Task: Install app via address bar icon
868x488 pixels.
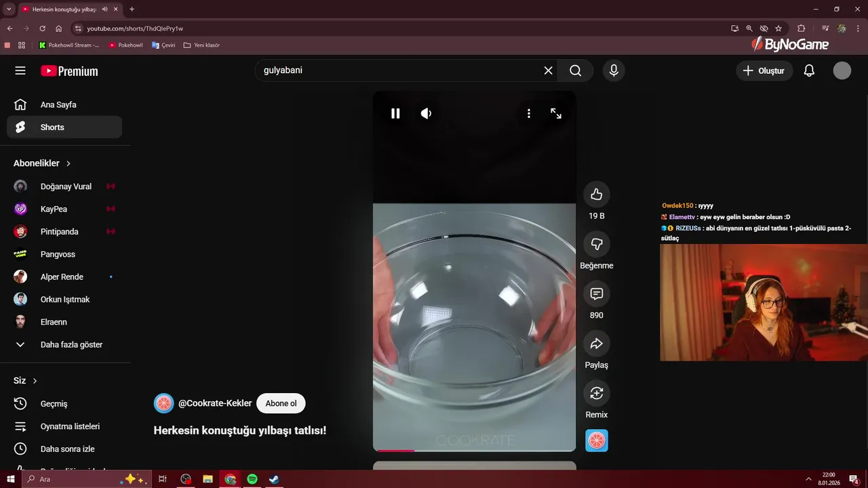Action: (x=735, y=28)
